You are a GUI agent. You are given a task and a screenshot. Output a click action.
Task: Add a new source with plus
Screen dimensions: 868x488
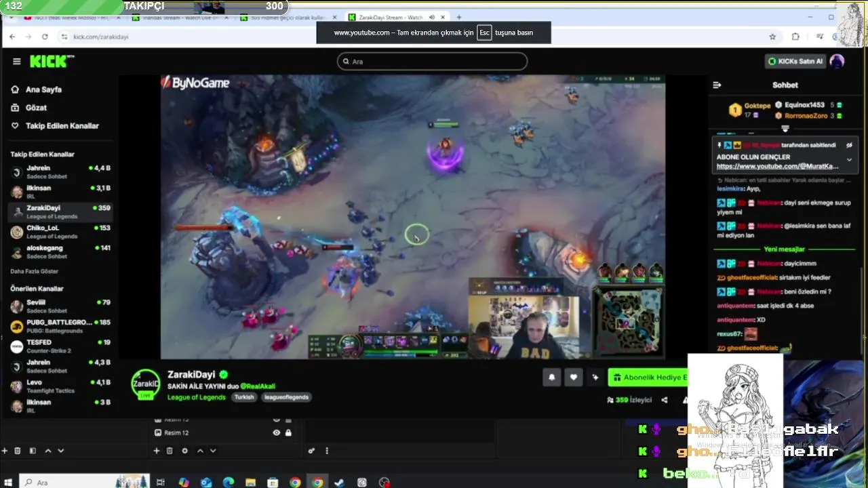click(x=156, y=451)
